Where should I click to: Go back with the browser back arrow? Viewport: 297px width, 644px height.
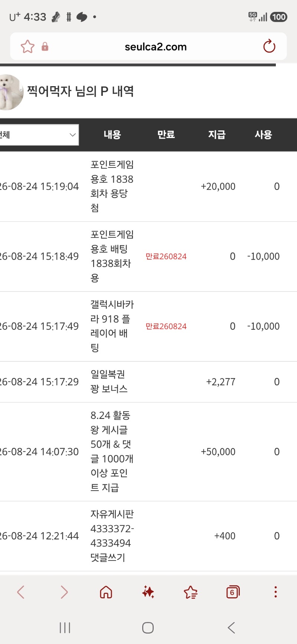pos(21,592)
